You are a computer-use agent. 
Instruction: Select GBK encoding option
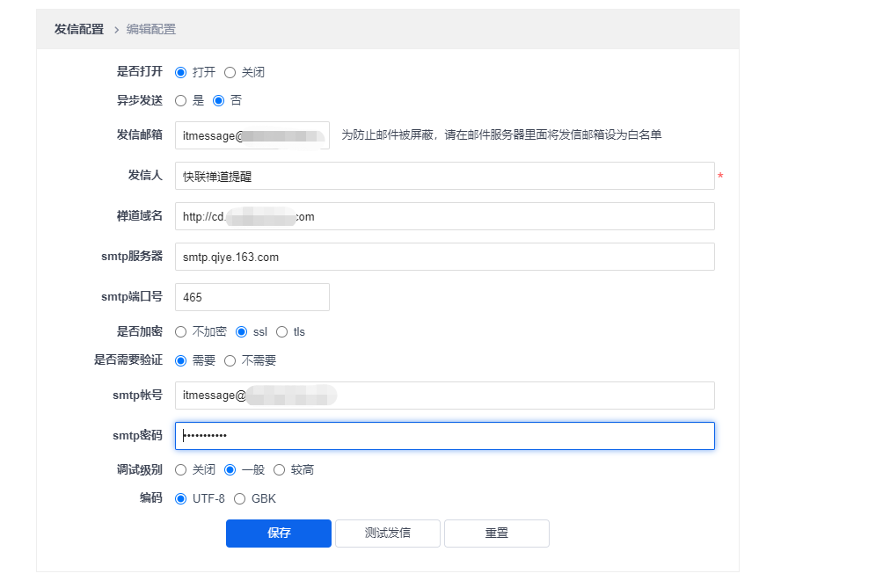coord(240,498)
